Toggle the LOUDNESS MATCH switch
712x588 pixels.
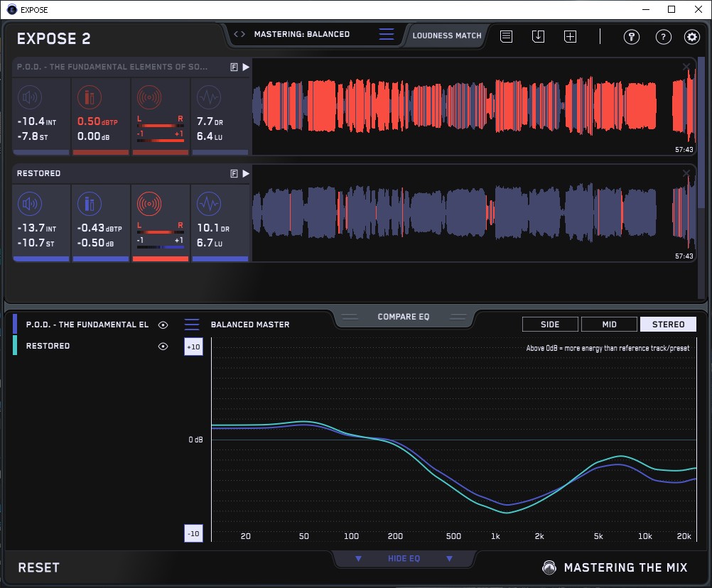point(447,35)
